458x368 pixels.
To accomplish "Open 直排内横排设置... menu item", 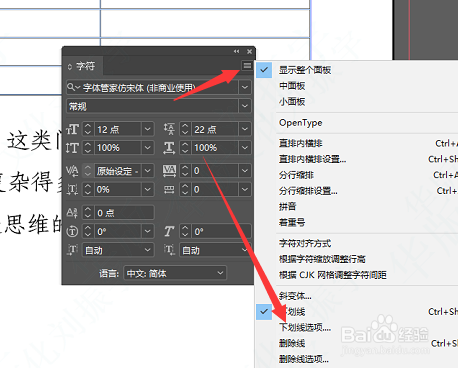I will pos(312,159).
